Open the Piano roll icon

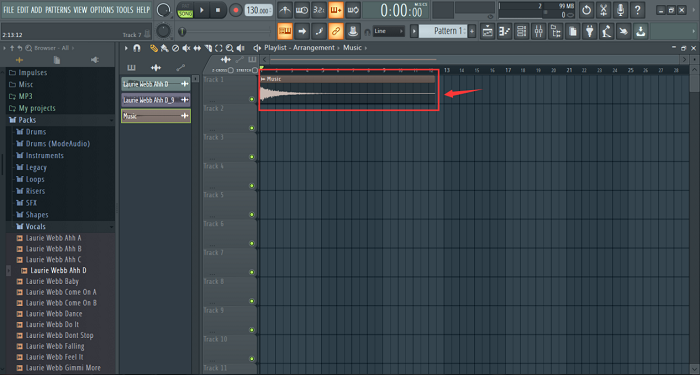click(504, 31)
